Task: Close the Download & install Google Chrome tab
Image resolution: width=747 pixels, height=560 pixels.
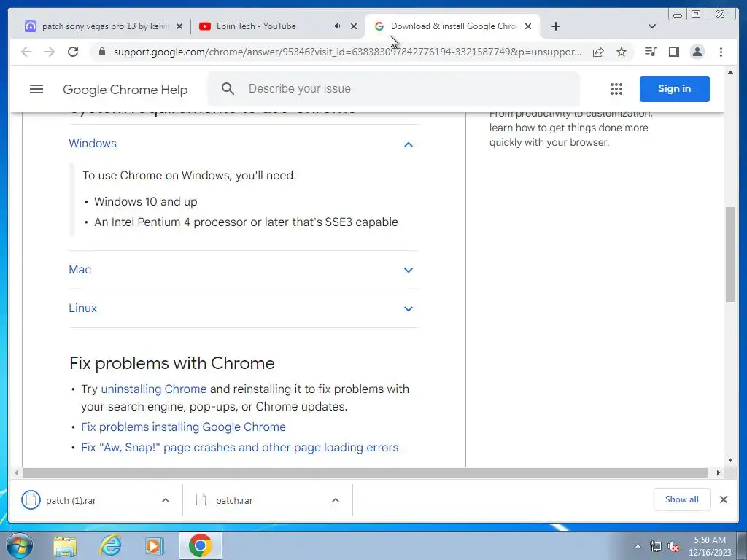Action: tap(528, 27)
